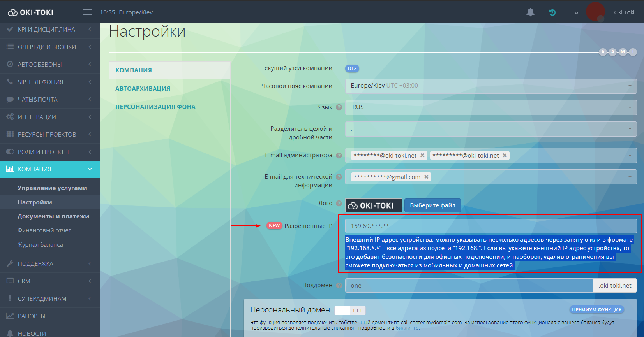Click the Роли и проекты toggle icon

[10, 152]
